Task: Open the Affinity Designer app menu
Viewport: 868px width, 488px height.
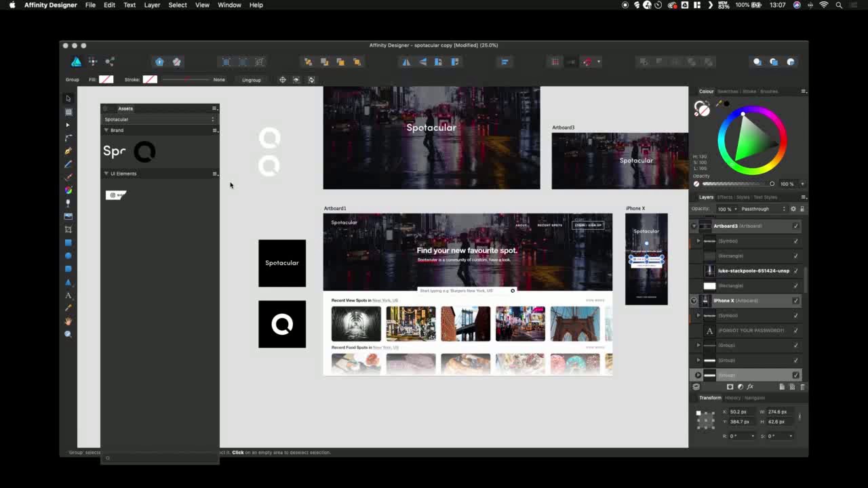Action: click(x=50, y=5)
